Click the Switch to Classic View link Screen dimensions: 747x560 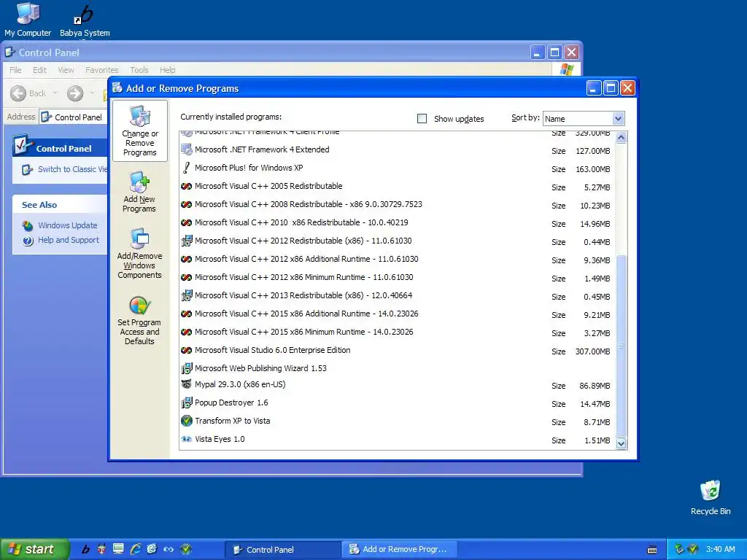tap(72, 169)
